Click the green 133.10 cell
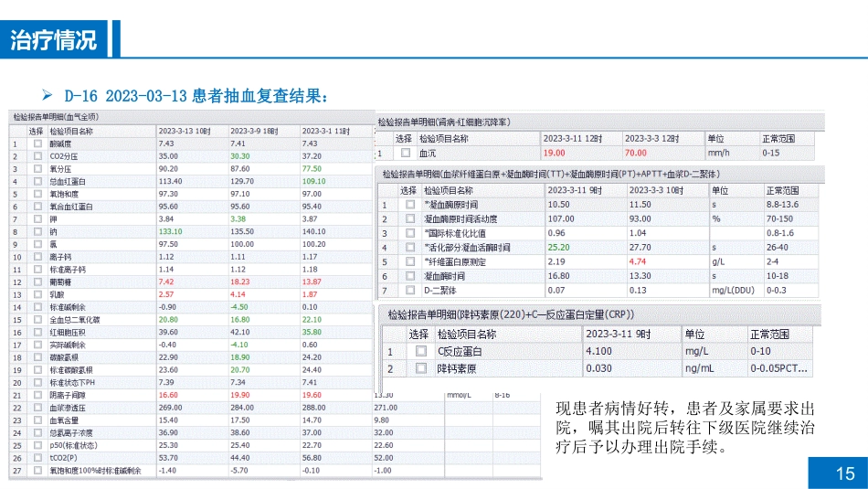This screenshot has height=489, width=868. 170,231
